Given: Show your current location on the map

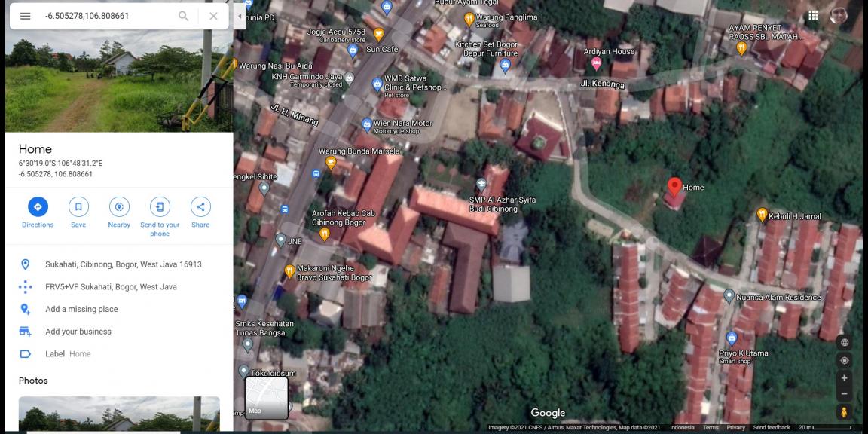Looking at the screenshot, I should click(x=844, y=360).
